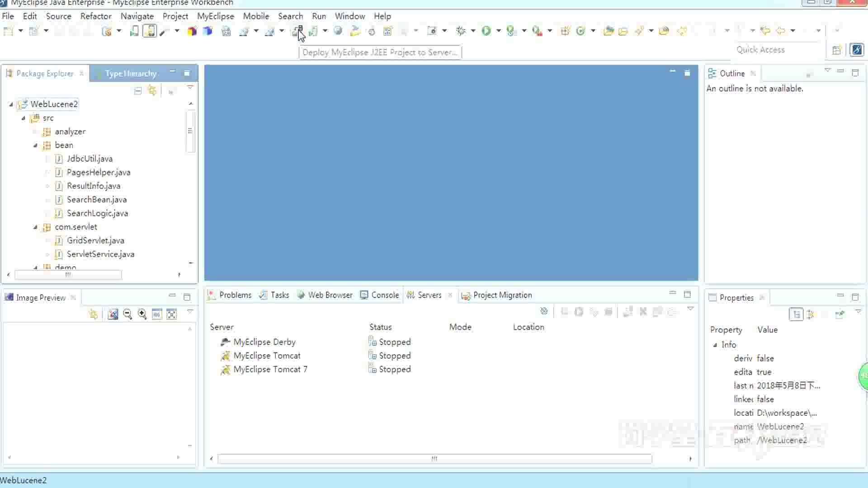The height and width of the screenshot is (488, 868).
Task: Click the Open Task folder icon
Action: [623, 31]
